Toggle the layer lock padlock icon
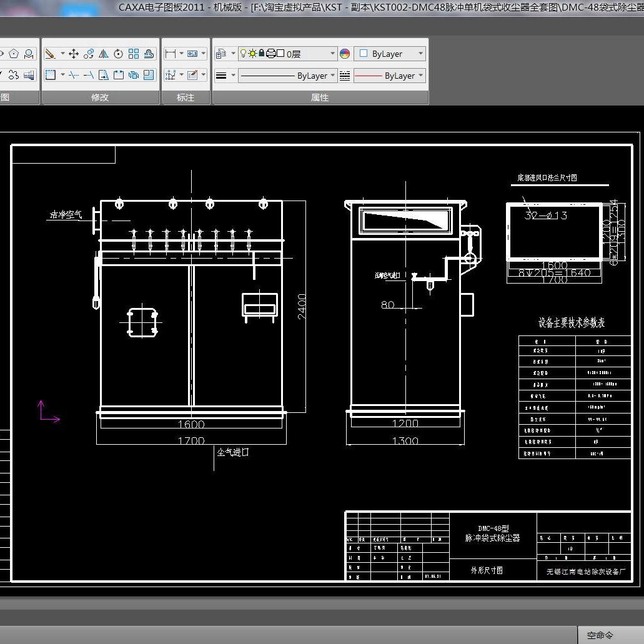 coord(261,53)
